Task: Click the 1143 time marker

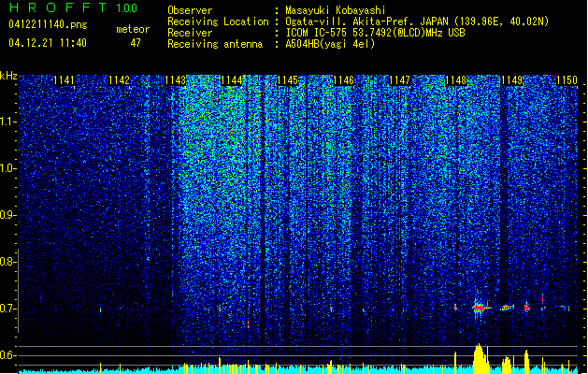Action: [x=175, y=80]
